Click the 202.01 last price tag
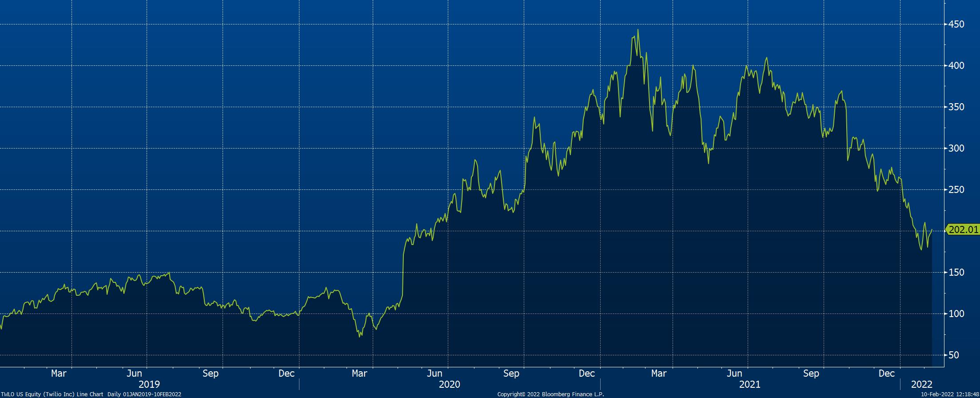980x398 pixels. pyautogui.click(x=963, y=230)
